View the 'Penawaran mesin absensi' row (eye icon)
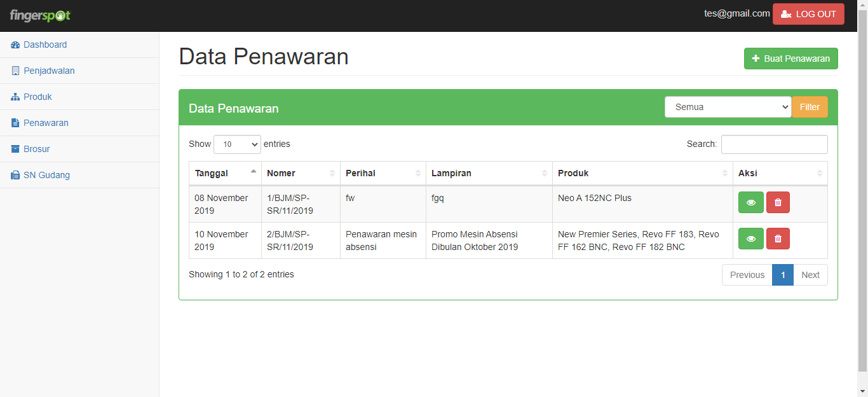The image size is (868, 397). [x=750, y=239]
